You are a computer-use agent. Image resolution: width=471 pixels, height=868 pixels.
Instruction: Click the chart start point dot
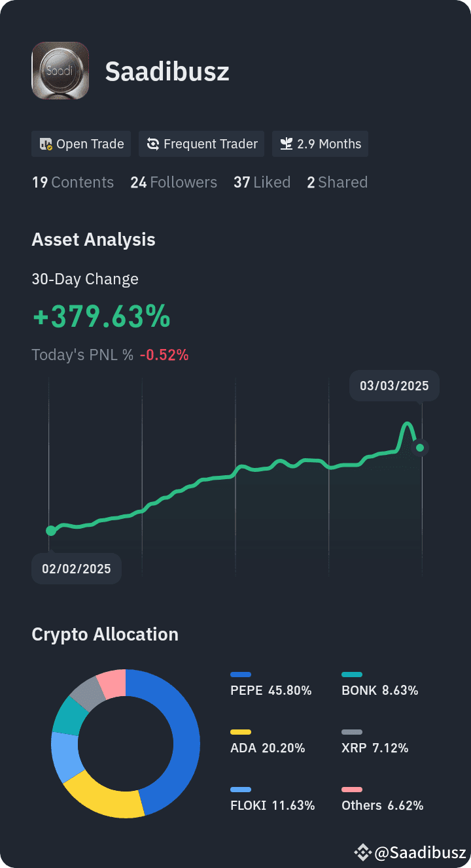point(51,531)
